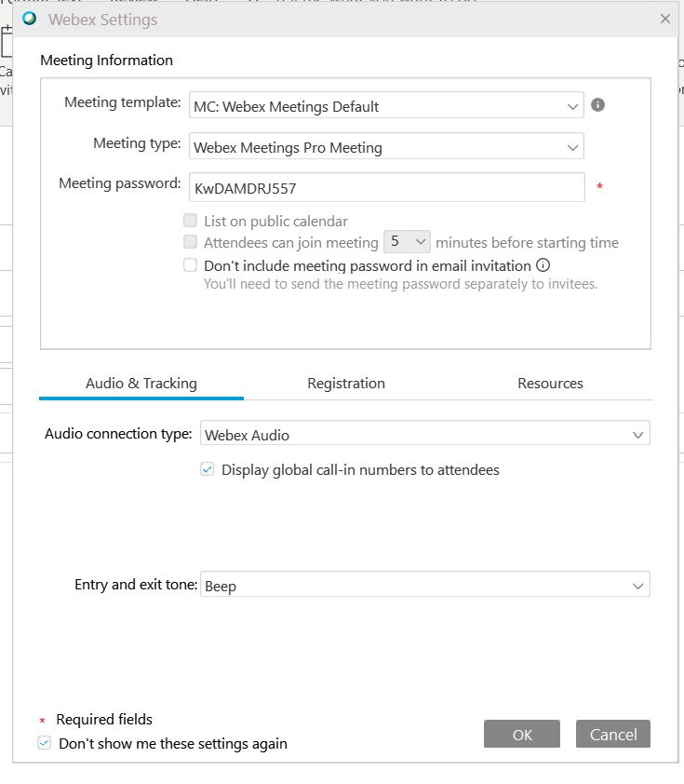Open the Resources tab
The height and width of the screenshot is (784, 684).
pos(550,384)
